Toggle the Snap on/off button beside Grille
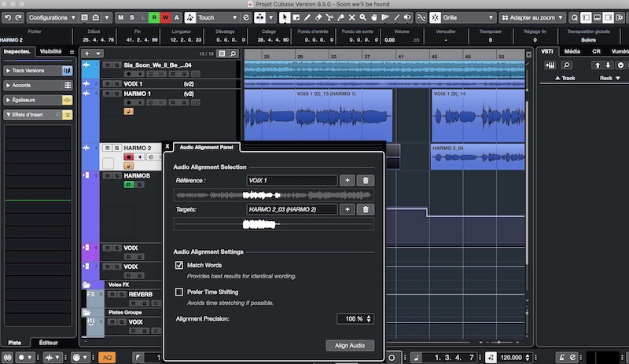 pyautogui.click(x=435, y=17)
